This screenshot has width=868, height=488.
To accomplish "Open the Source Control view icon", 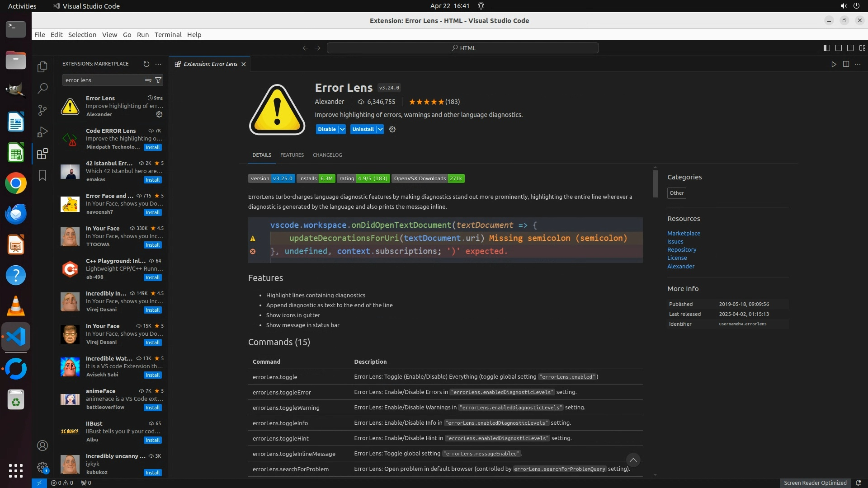I will [42, 110].
